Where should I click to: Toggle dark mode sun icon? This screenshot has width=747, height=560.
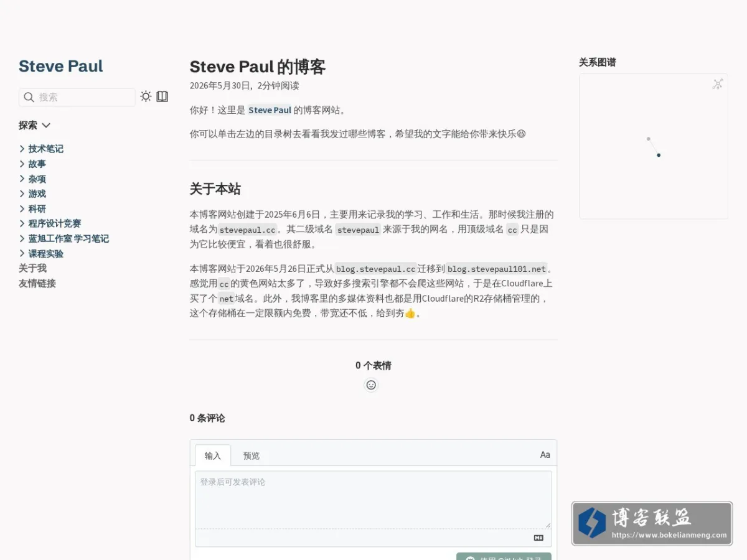point(146,96)
